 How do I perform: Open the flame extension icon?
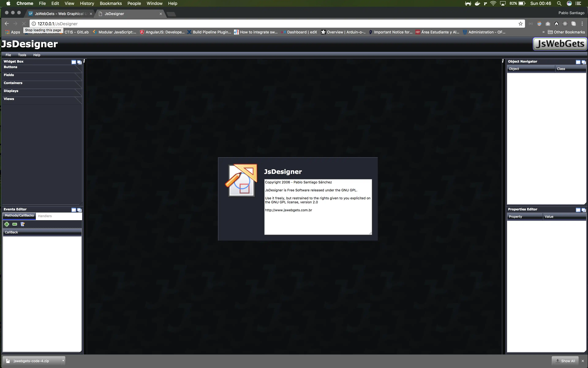(556, 24)
